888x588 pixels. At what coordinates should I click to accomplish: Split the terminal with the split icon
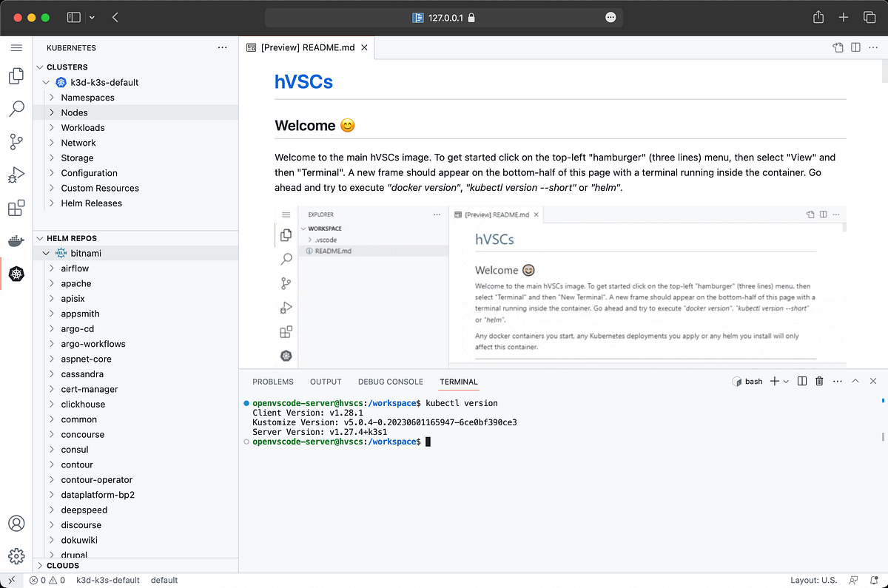[x=801, y=381]
